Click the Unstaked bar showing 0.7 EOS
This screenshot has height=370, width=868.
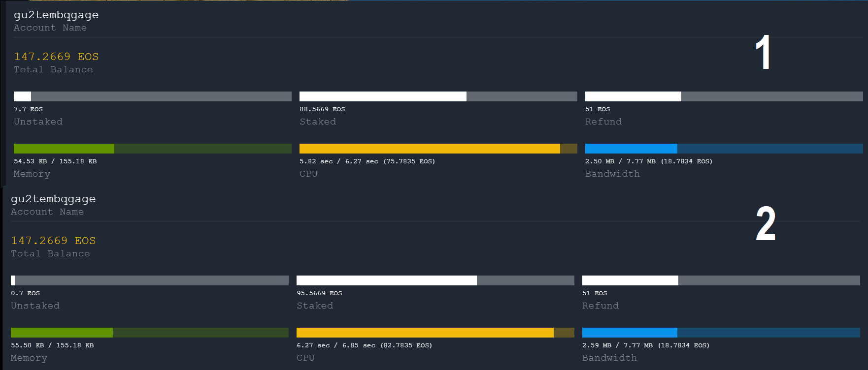150,280
